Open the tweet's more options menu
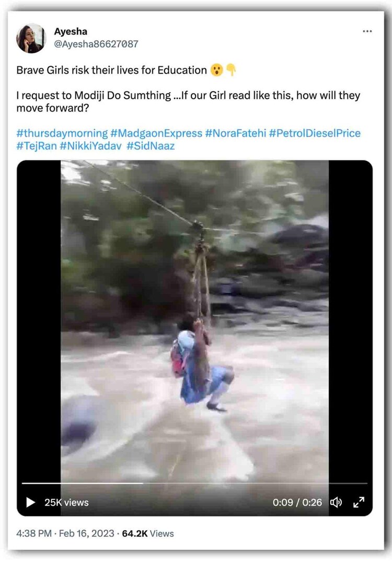The image size is (392, 561). click(367, 31)
